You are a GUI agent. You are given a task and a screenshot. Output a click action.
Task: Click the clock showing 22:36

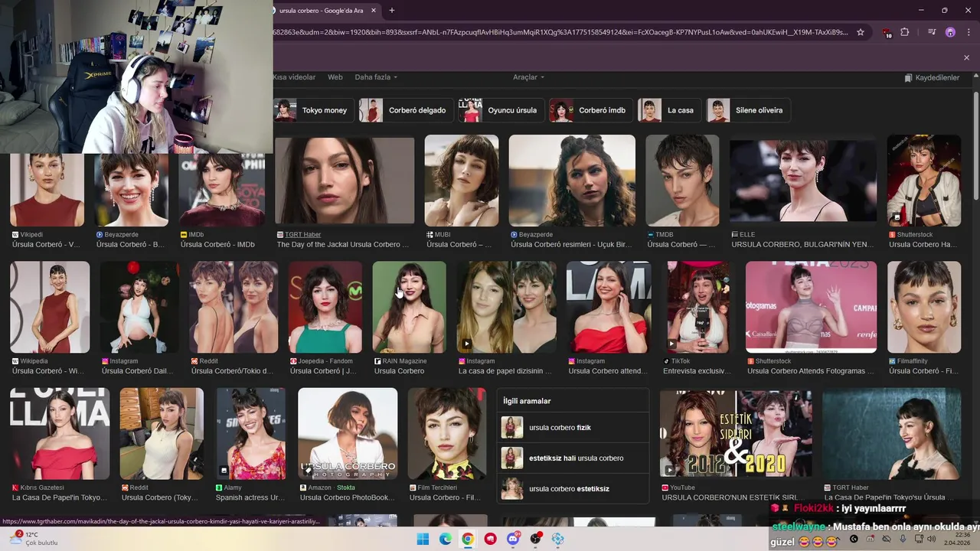click(x=957, y=539)
